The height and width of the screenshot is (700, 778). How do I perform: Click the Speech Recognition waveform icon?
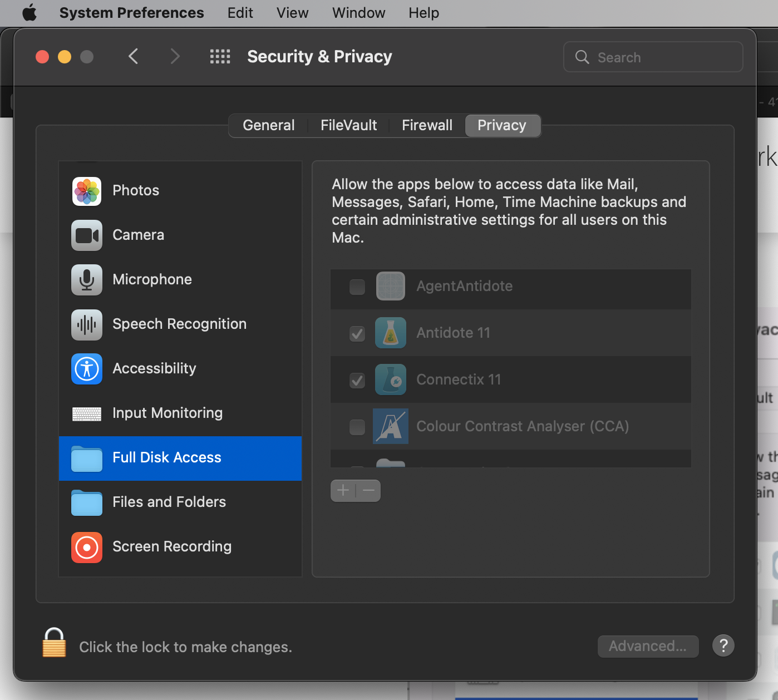(x=87, y=324)
